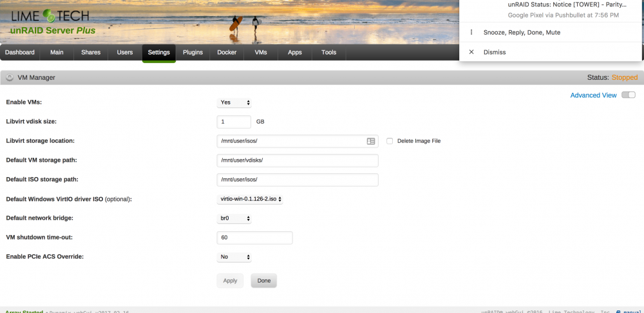Go to the Dashboard tab
644x313 pixels.
point(20,53)
